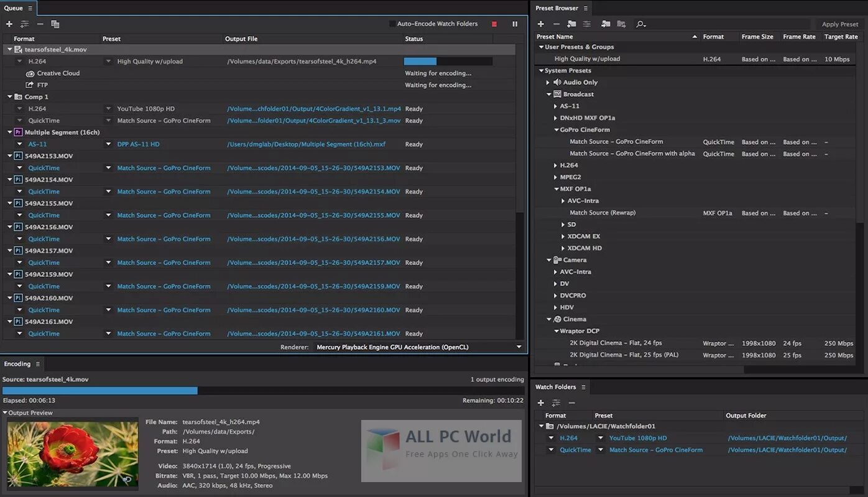Image resolution: width=868 pixels, height=497 pixels.
Task: Enable Auto-Encode Watch Folders checkbox
Action: pos(392,24)
